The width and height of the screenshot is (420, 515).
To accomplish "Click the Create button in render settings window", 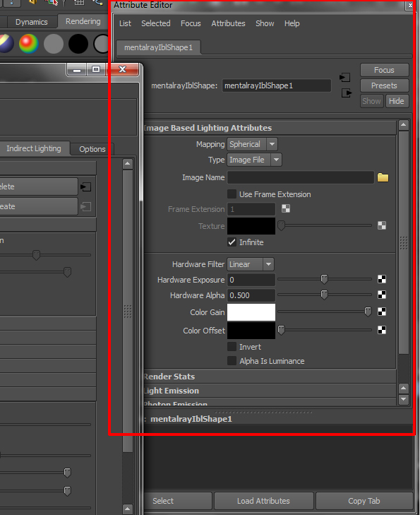I will (x=39, y=206).
